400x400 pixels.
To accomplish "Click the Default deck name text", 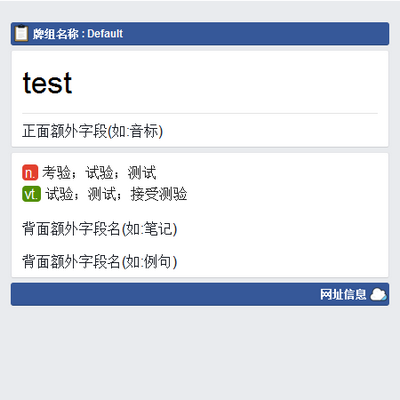I will coord(105,34).
